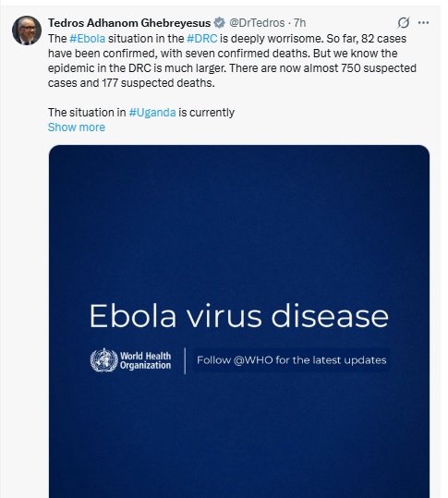Open the #DRC hashtag
The height and width of the screenshot is (498, 448).
202,39
